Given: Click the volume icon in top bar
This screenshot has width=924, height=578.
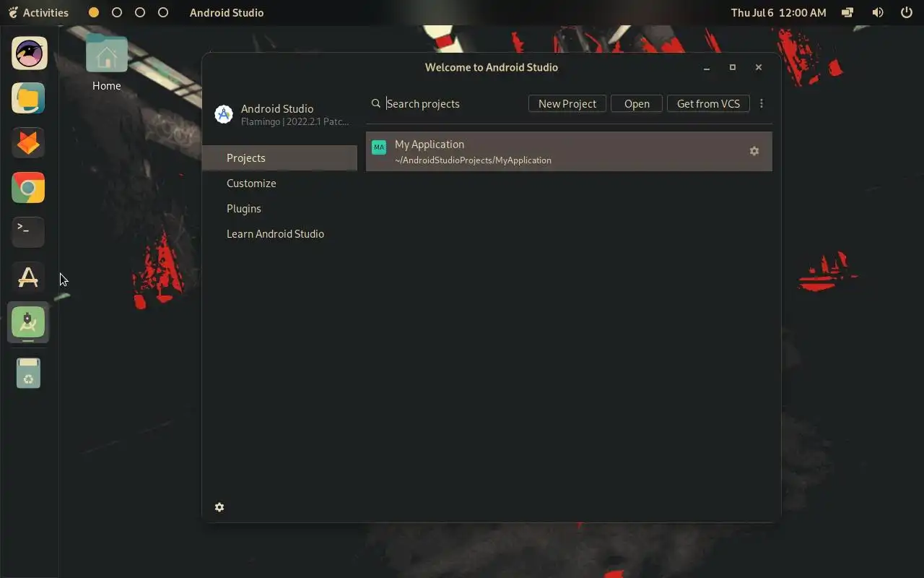Looking at the screenshot, I should tap(878, 12).
